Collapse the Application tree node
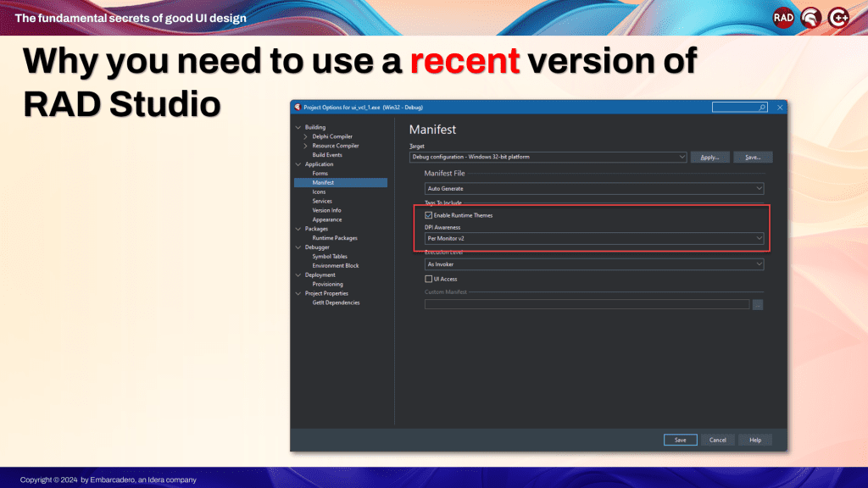 pos(298,164)
